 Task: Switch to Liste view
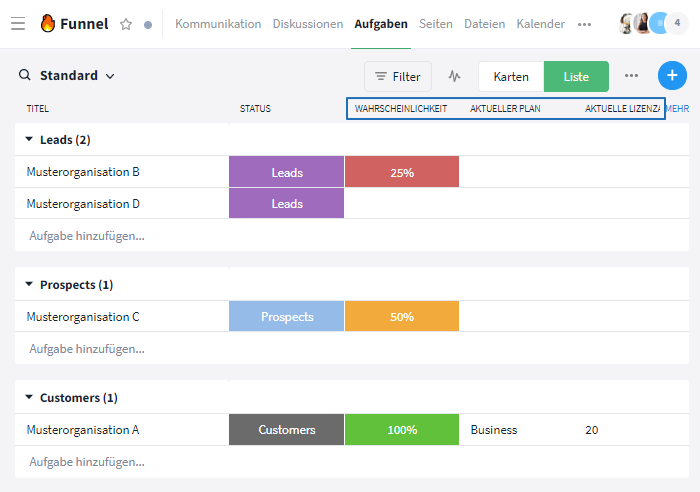point(576,76)
